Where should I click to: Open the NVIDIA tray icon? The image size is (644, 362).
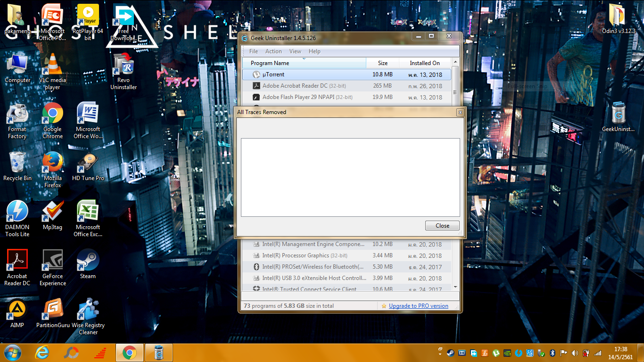click(x=507, y=353)
